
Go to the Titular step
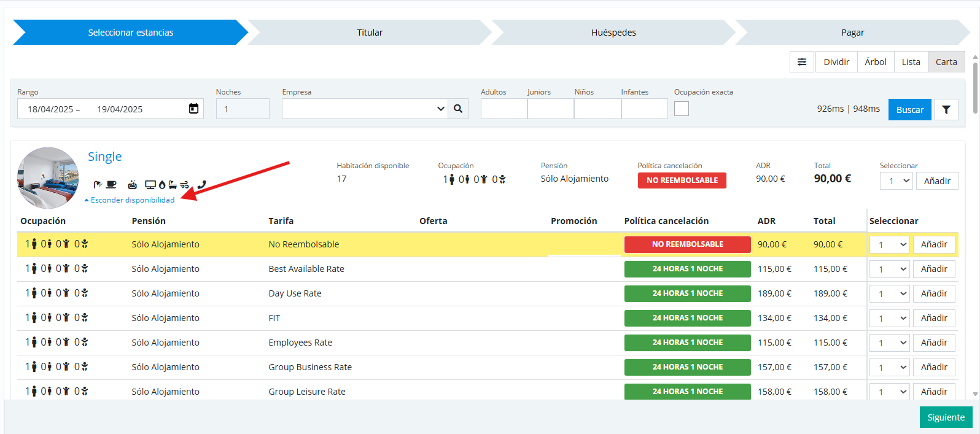(370, 33)
